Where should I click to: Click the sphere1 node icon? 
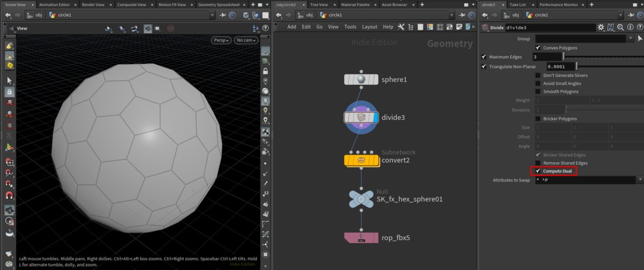[x=361, y=79]
